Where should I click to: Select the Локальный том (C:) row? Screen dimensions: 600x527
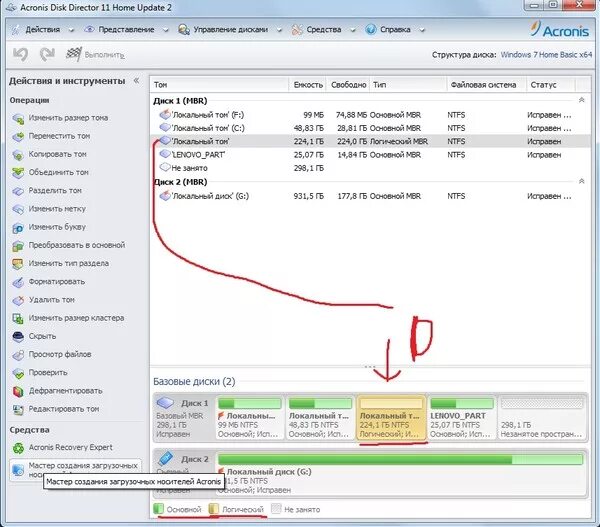tap(369, 128)
